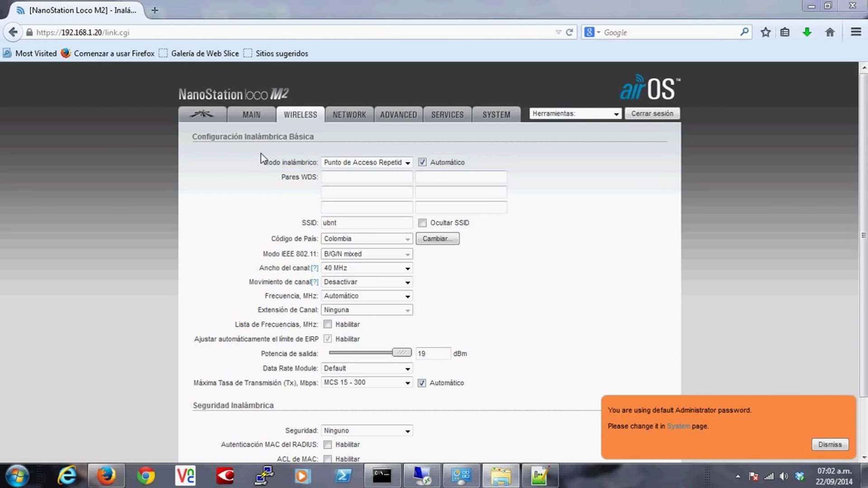The width and height of the screenshot is (868, 488).
Task: Open a new browser tab
Action: click(155, 10)
